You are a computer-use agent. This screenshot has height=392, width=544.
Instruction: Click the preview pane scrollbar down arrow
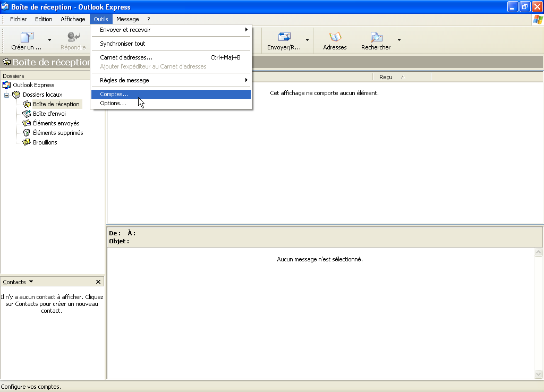pyautogui.click(x=539, y=374)
